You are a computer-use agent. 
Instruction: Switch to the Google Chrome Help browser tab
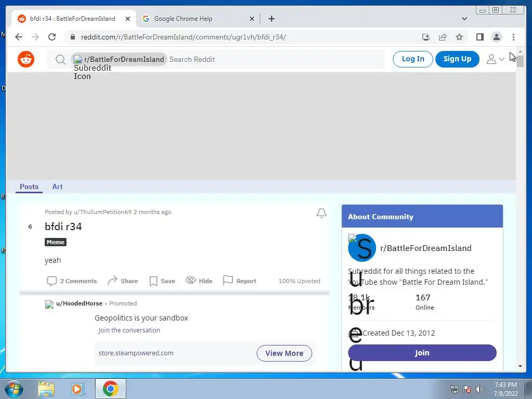coord(198,19)
